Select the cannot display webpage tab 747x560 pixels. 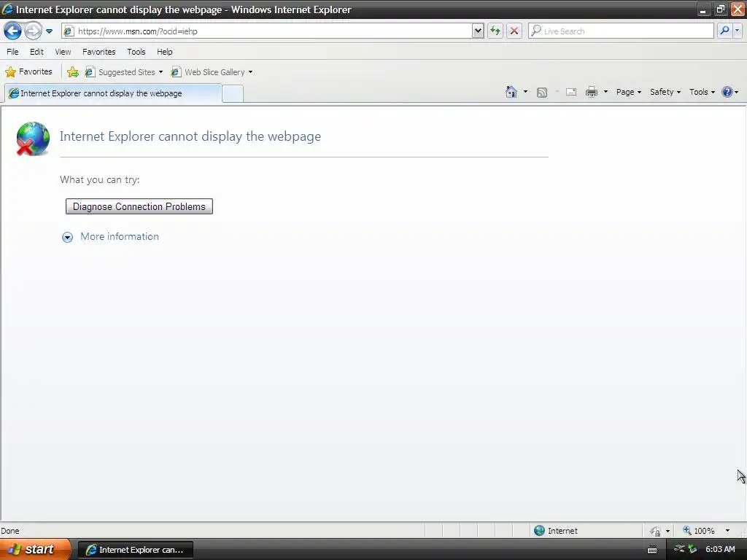[113, 93]
